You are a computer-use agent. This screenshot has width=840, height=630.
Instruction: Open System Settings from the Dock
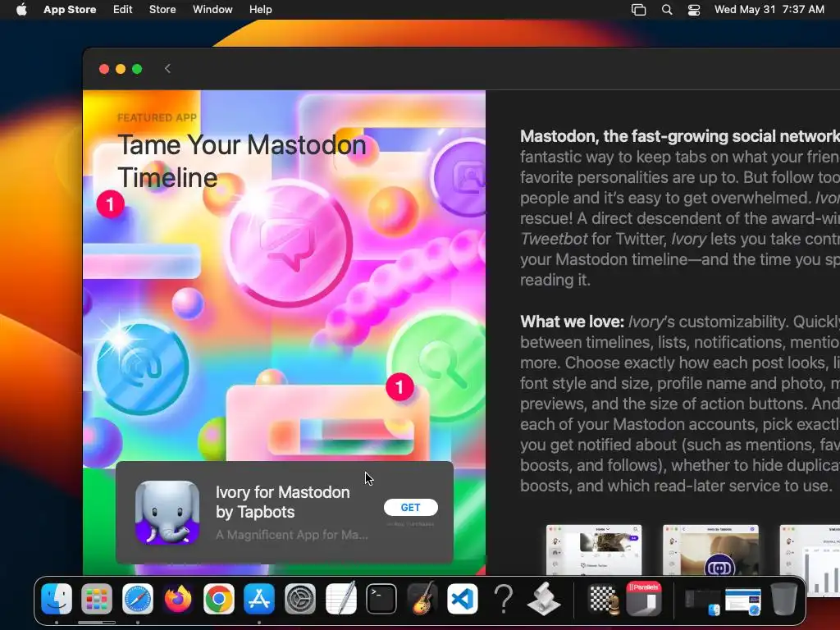click(x=300, y=598)
